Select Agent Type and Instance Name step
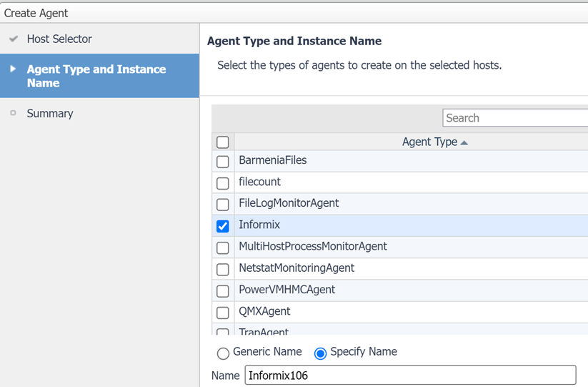Screen dimensions: 588x387 pyautogui.click(x=96, y=76)
